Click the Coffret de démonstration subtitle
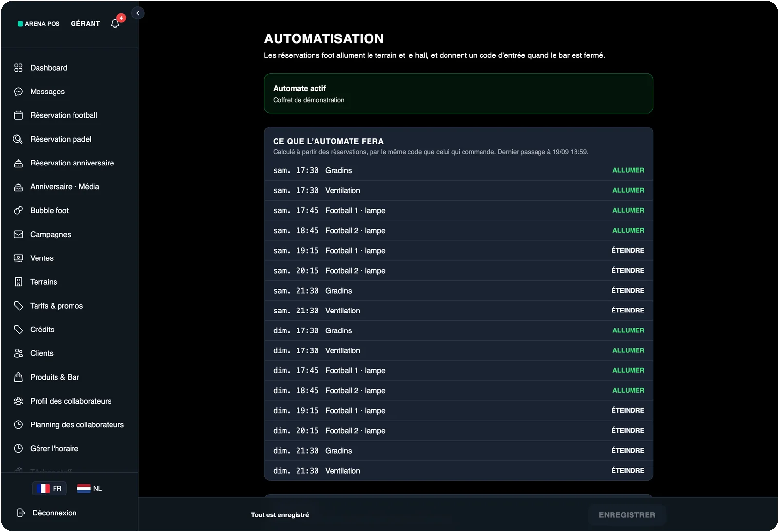Screen dimensions: 779x532 pyautogui.click(x=309, y=100)
